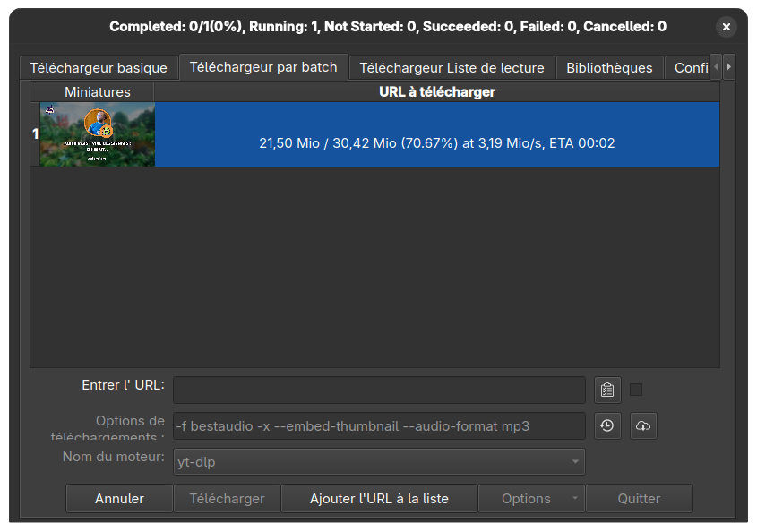
Task: Focus the Entrer l'URL input field
Action: coord(379,390)
